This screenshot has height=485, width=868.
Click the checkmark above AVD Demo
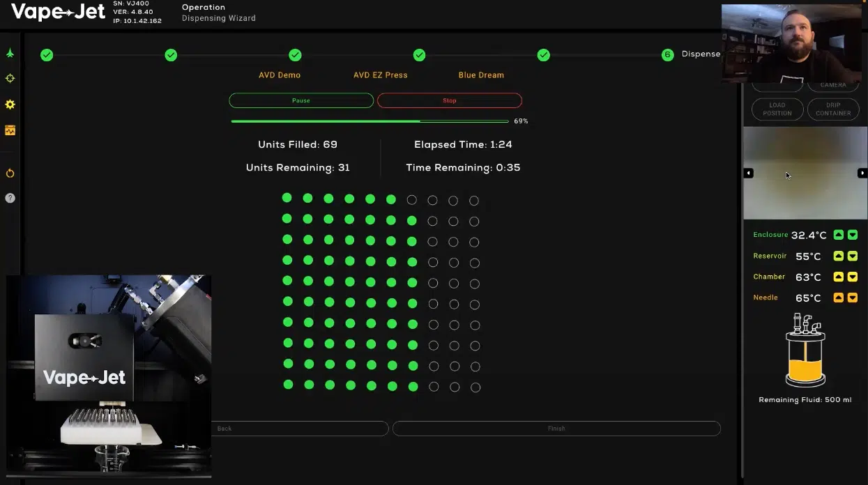[x=295, y=55]
